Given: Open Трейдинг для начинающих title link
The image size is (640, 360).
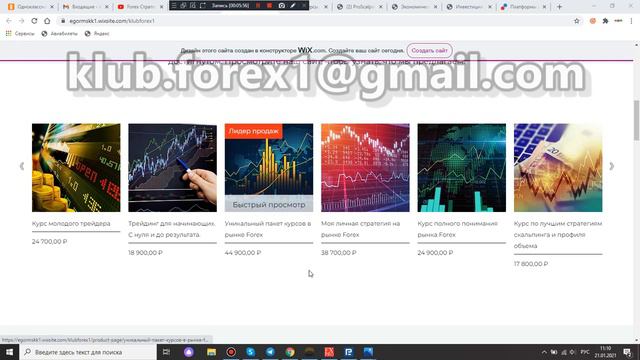Looking at the screenshot, I should pyautogui.click(x=172, y=229).
